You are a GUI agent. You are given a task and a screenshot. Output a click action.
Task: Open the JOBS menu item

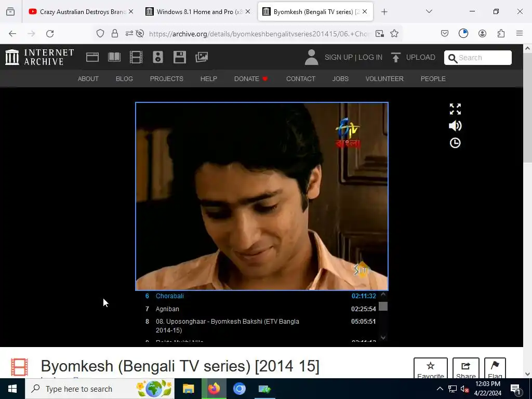340,79
